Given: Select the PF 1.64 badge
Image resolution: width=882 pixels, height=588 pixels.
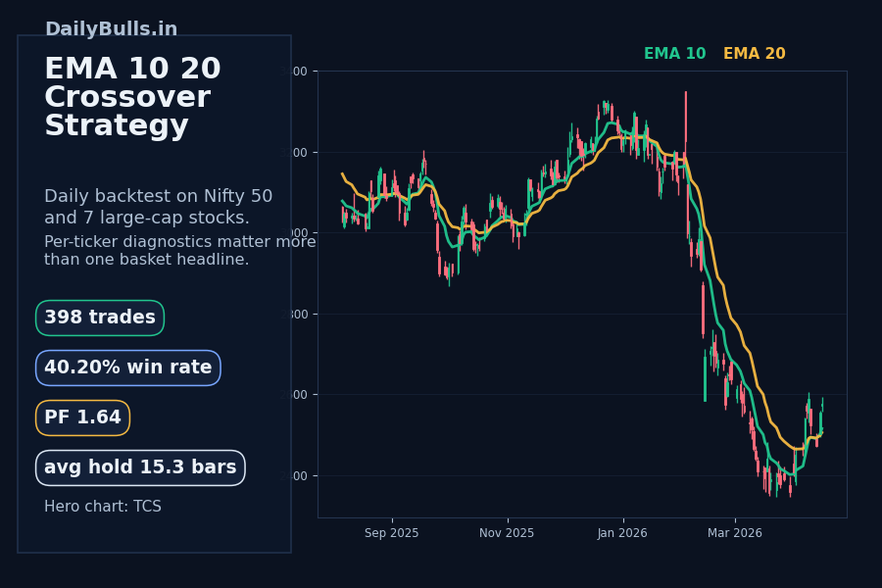Looking at the screenshot, I should click(x=82, y=417).
